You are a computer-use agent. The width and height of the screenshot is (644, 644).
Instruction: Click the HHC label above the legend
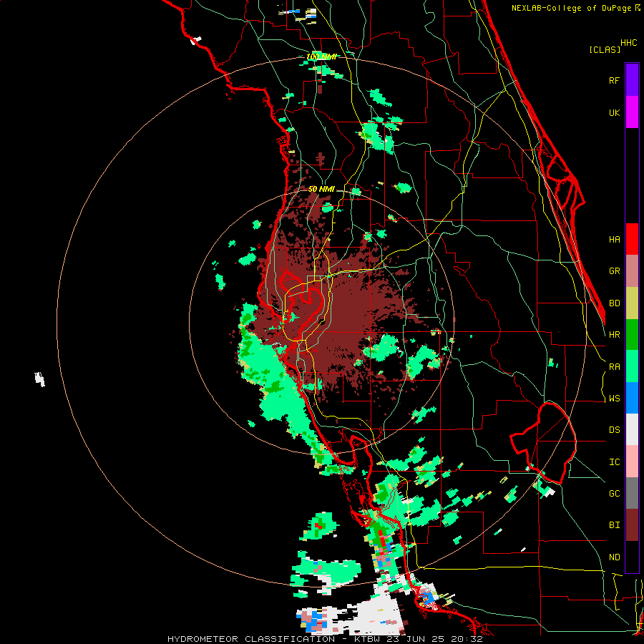coord(629,43)
